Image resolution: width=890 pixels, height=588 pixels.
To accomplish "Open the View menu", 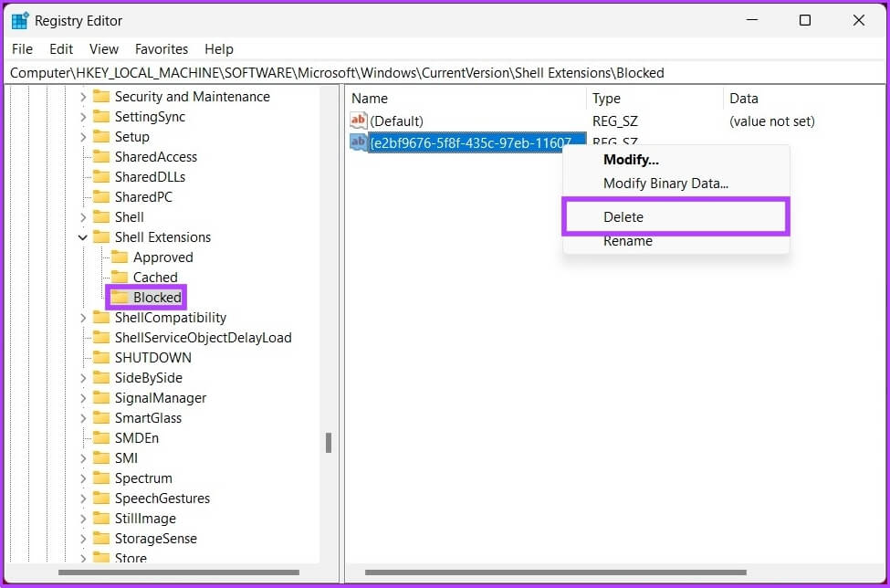I will click(104, 49).
